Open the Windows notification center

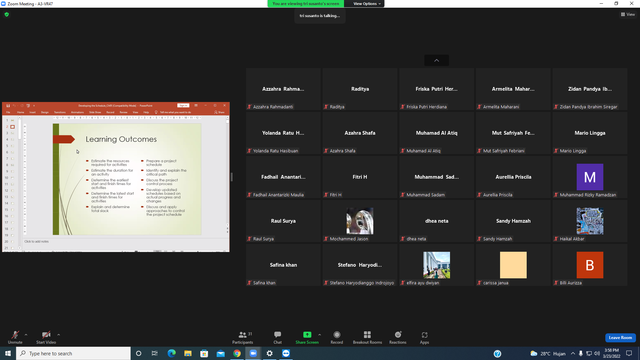point(629,353)
